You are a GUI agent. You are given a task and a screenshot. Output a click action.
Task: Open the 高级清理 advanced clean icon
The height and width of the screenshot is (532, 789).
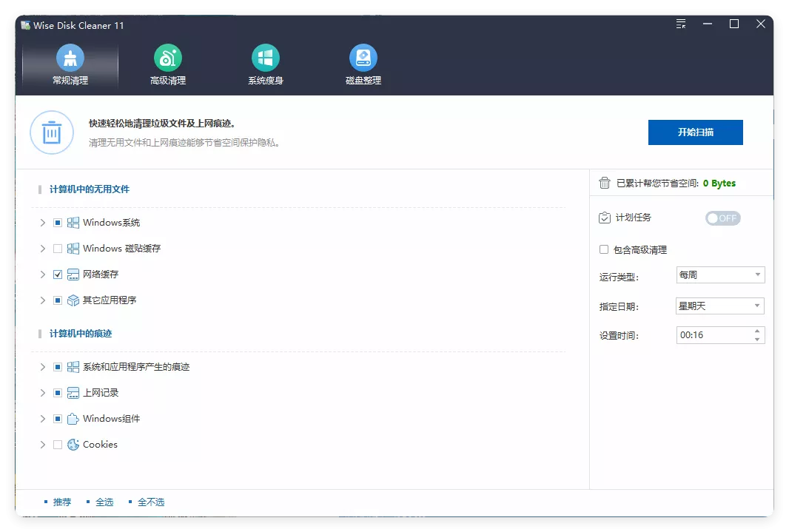point(167,56)
